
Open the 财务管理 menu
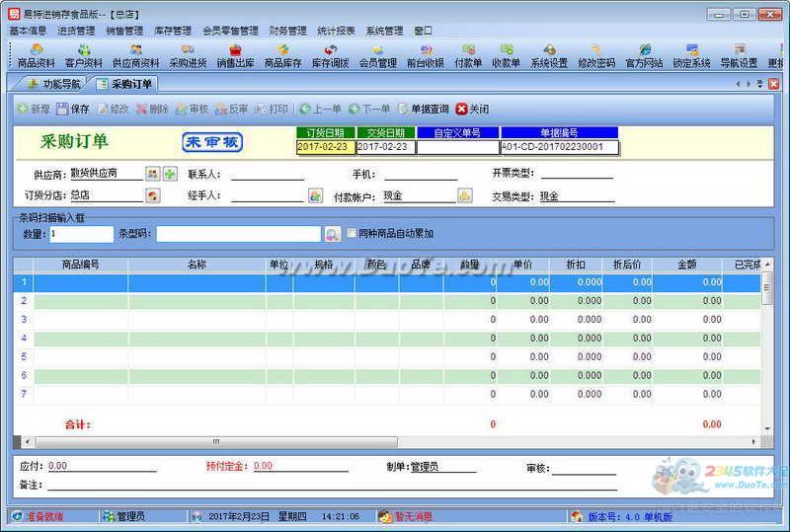pyautogui.click(x=287, y=31)
